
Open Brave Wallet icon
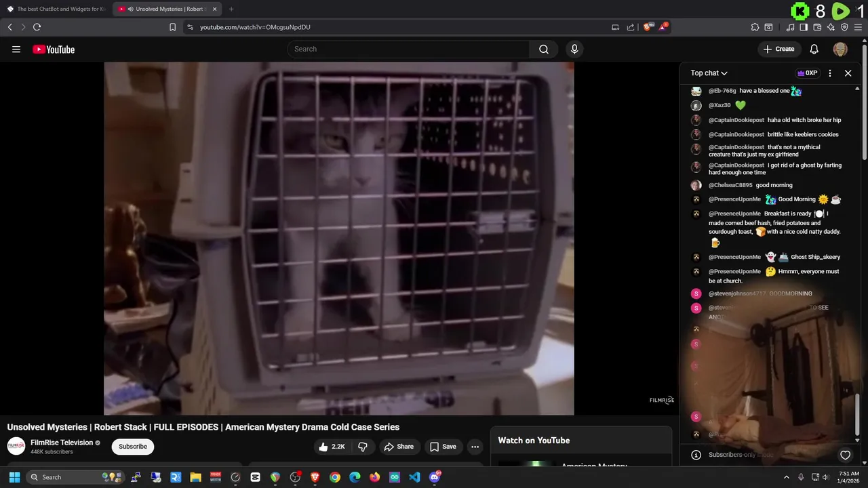[x=817, y=27]
